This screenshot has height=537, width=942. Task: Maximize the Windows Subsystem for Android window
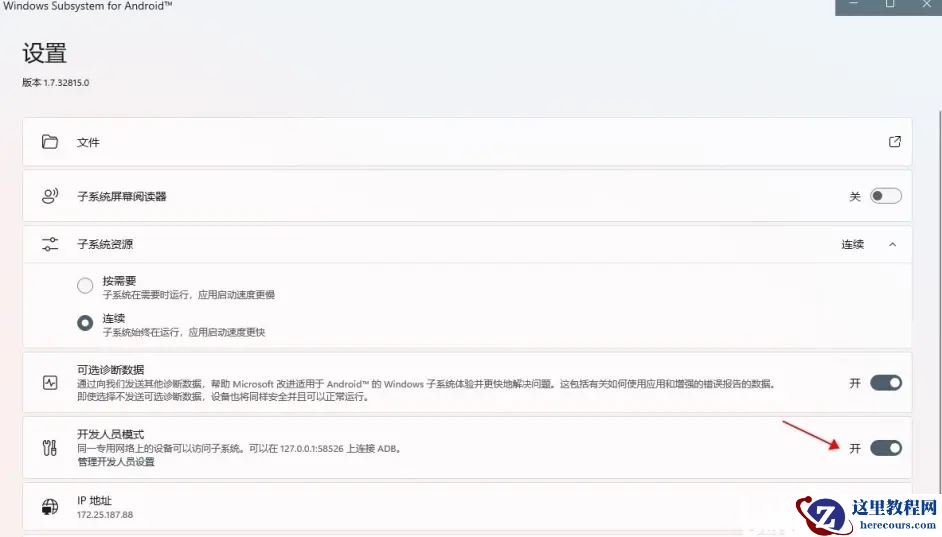click(x=890, y=5)
